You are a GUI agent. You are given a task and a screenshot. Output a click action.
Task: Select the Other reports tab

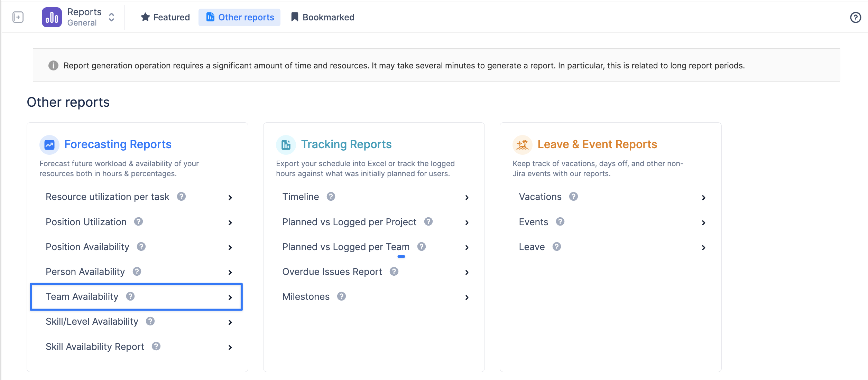[240, 17]
